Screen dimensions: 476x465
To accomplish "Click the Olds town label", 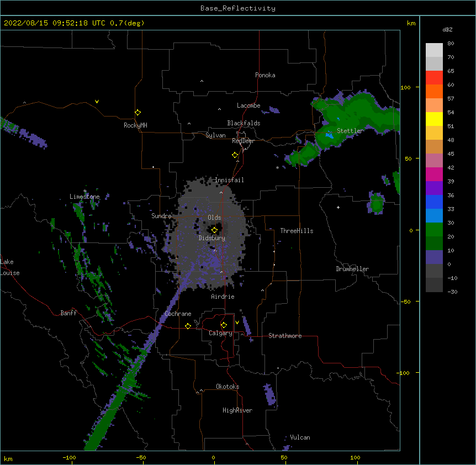I will pos(214,218).
